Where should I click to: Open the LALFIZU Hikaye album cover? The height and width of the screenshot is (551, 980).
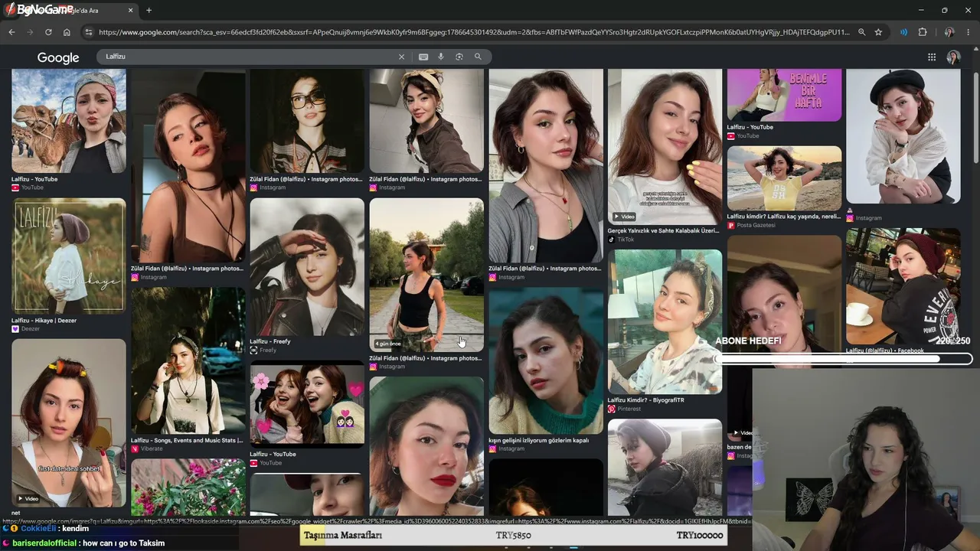pos(69,256)
